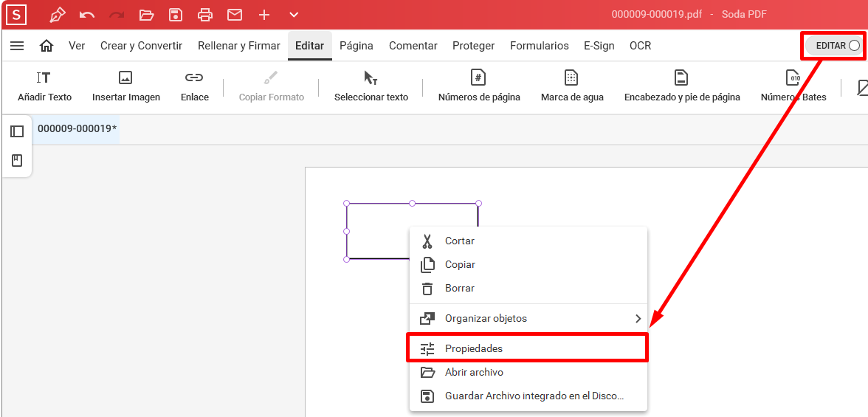
Task: Open Encabezado y pie de página
Action: 682,87
